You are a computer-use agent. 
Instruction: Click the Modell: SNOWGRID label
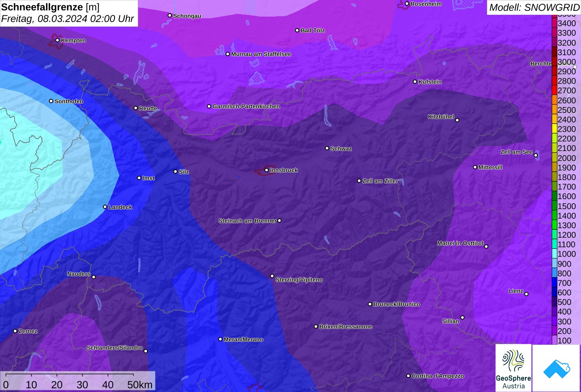[x=534, y=7]
